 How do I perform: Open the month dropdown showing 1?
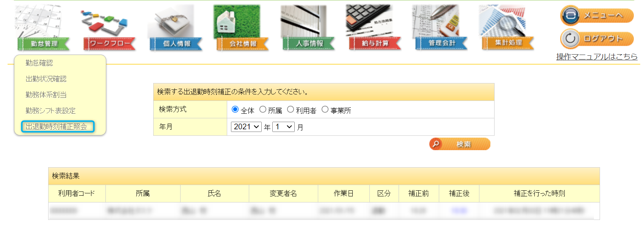(283, 127)
